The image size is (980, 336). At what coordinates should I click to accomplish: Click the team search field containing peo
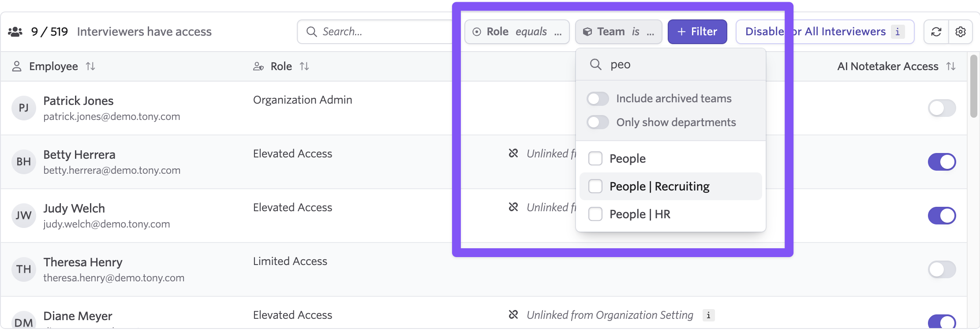(679, 65)
